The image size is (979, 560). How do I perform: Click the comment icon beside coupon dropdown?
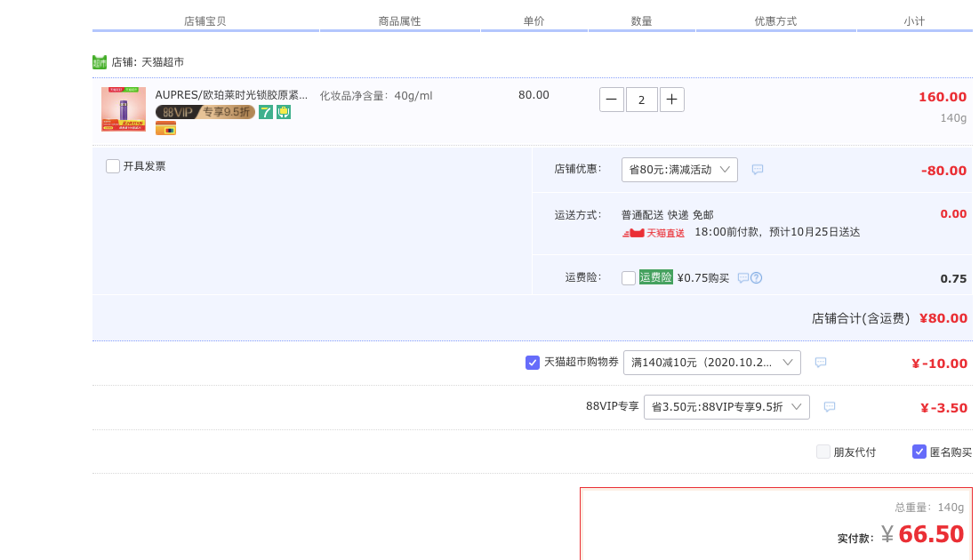coord(821,362)
